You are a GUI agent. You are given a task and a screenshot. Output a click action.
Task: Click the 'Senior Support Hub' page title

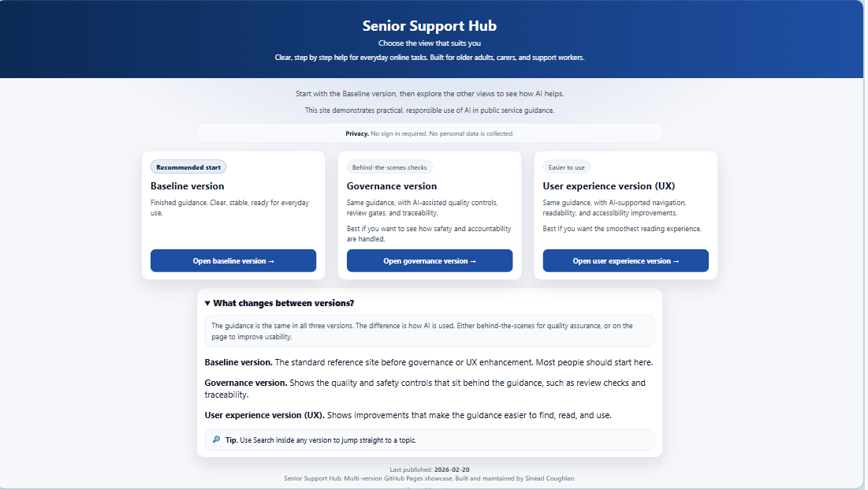coord(430,26)
